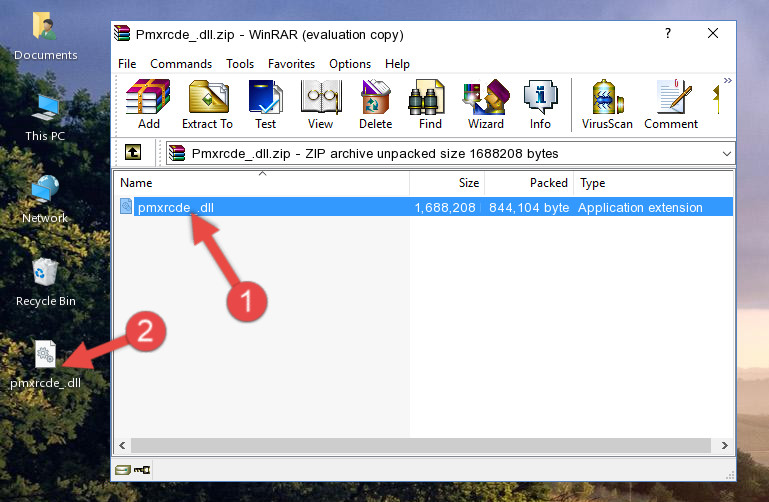Click the Delete files toolbar icon
The image size is (769, 502).
(x=375, y=104)
